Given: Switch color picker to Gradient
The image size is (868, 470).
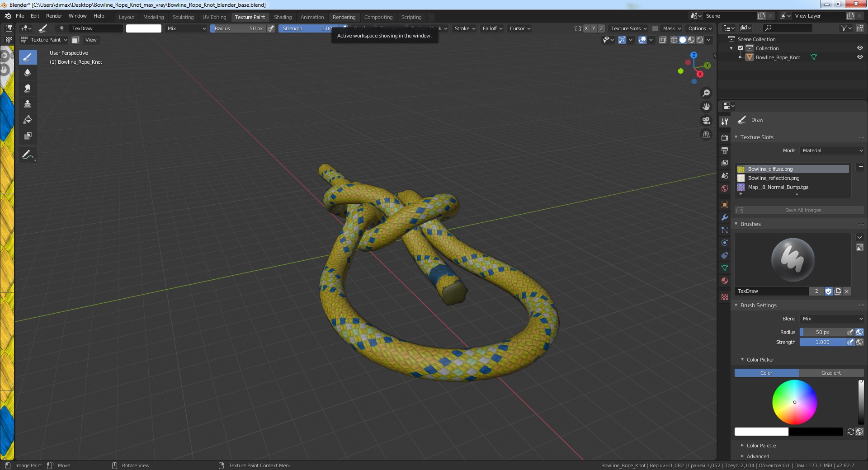Looking at the screenshot, I should [x=831, y=373].
